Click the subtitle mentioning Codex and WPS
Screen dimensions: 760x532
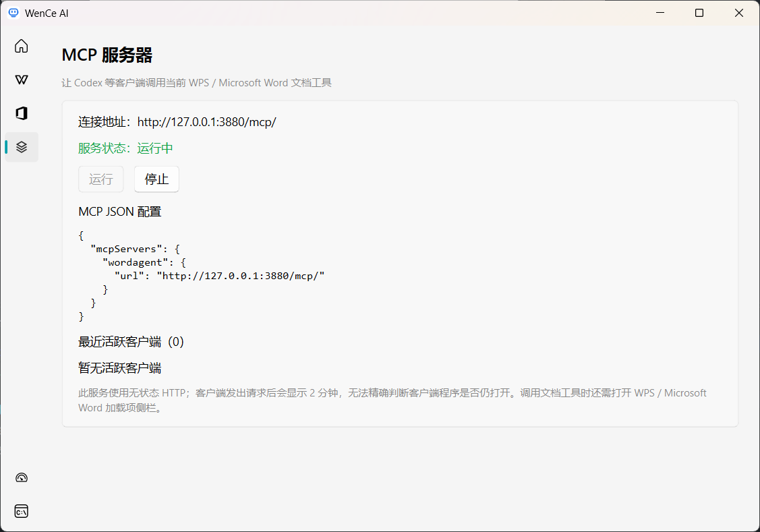coord(196,83)
